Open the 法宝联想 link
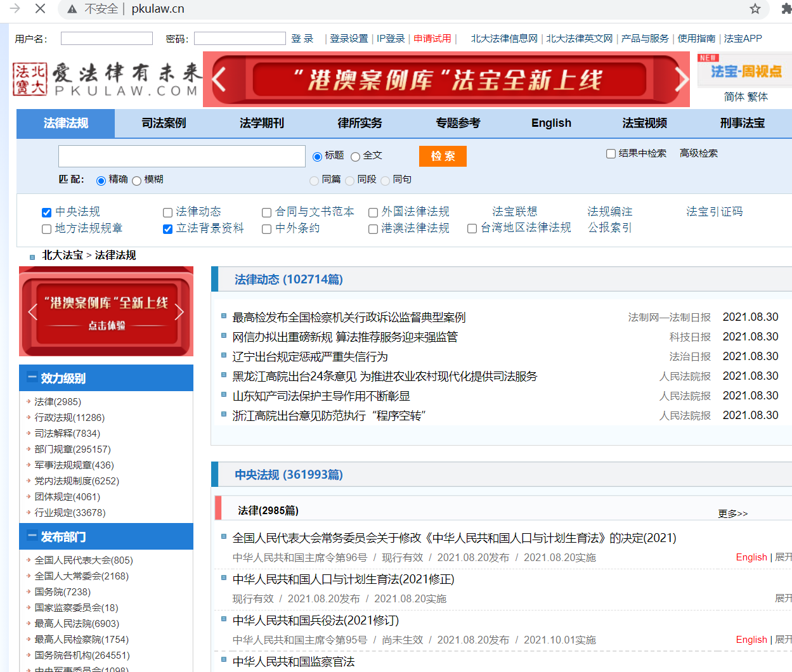Viewport: 792px width, 672px height. (514, 212)
